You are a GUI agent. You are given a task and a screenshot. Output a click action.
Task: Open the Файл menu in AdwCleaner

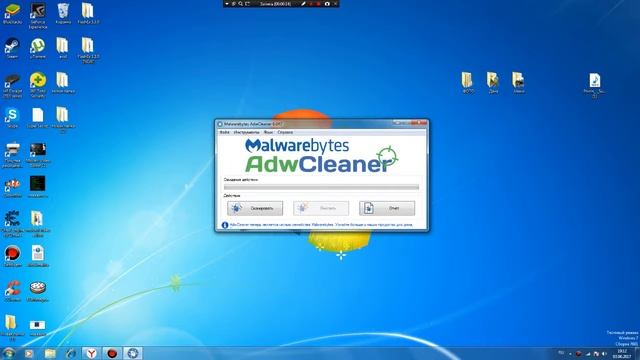(x=224, y=132)
